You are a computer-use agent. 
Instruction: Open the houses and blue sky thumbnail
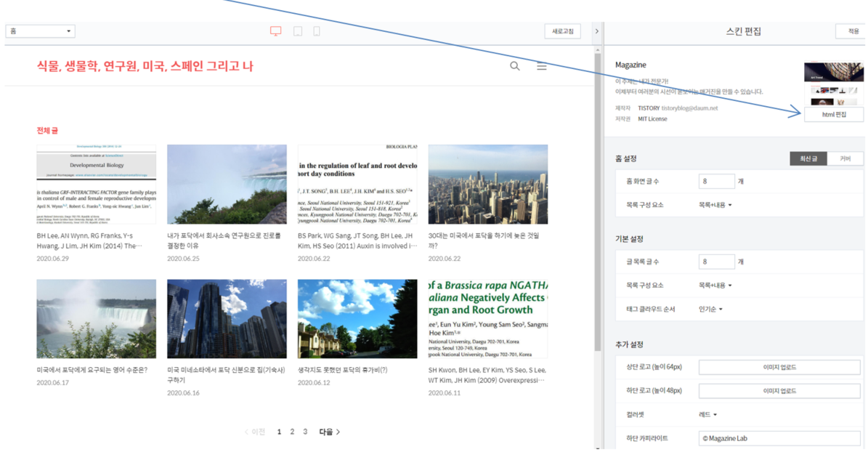pos(357,318)
